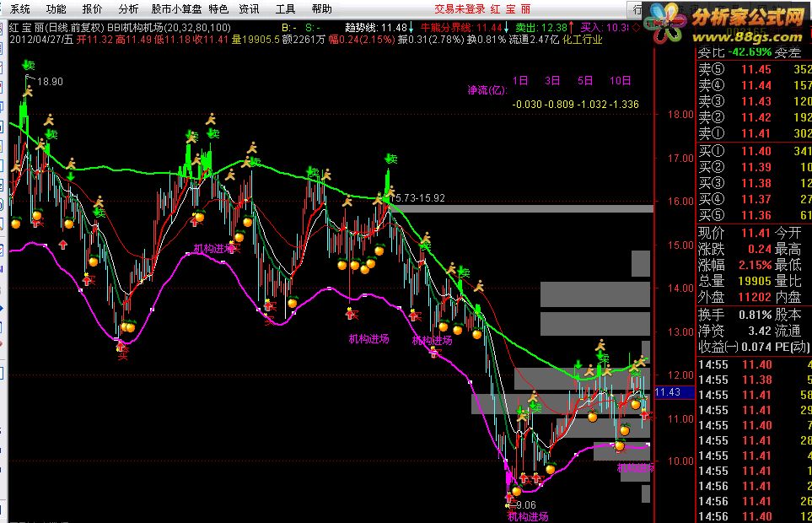Click the amplitude value 振0.31(2.78%)
Screen dimensions: 812x523
[x=431, y=40]
